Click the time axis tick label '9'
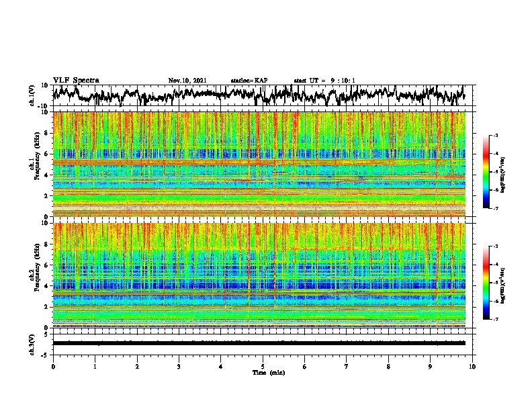Screen dimensions: 532x411 pos(430,367)
